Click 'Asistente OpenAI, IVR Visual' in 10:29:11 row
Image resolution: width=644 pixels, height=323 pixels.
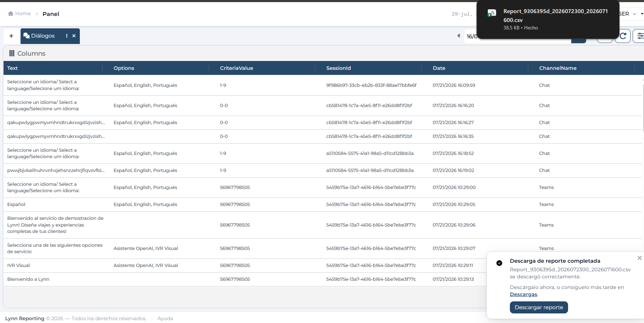coord(145,265)
